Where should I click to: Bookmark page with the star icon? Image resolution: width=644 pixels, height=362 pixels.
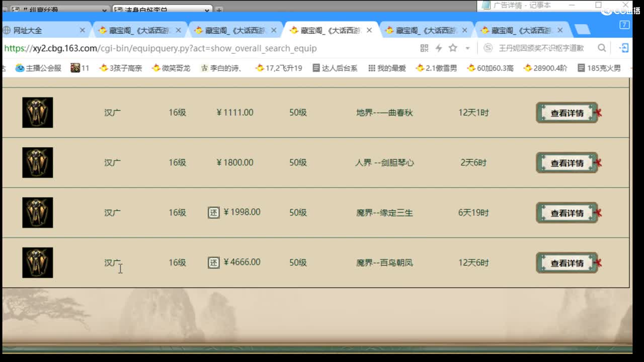[453, 48]
